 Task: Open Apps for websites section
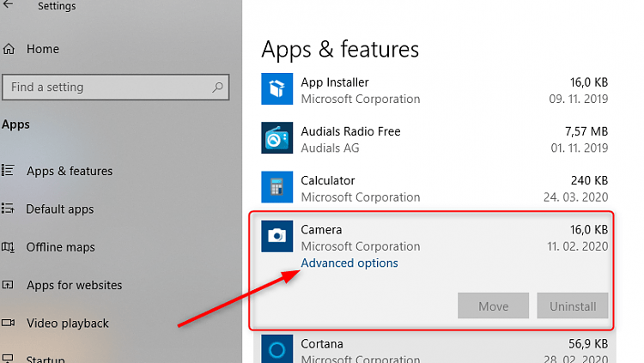(x=75, y=285)
